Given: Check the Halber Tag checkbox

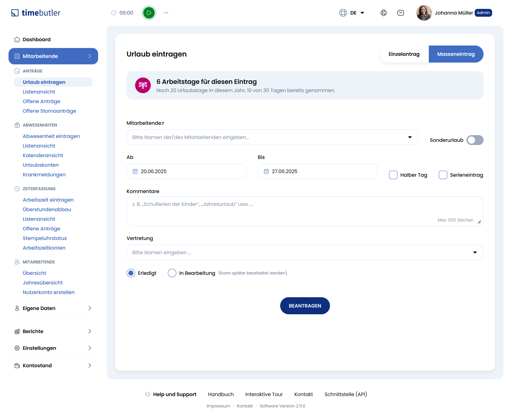Looking at the screenshot, I should click(393, 175).
